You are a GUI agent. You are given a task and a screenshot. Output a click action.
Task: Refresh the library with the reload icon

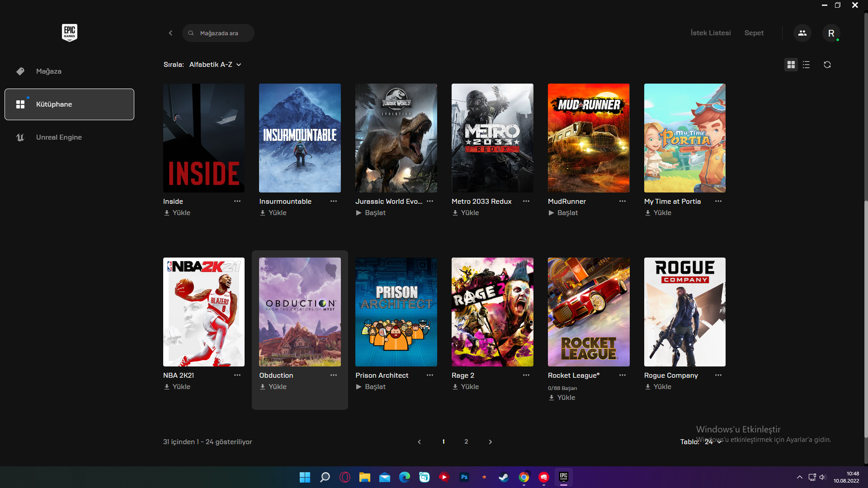coord(827,65)
